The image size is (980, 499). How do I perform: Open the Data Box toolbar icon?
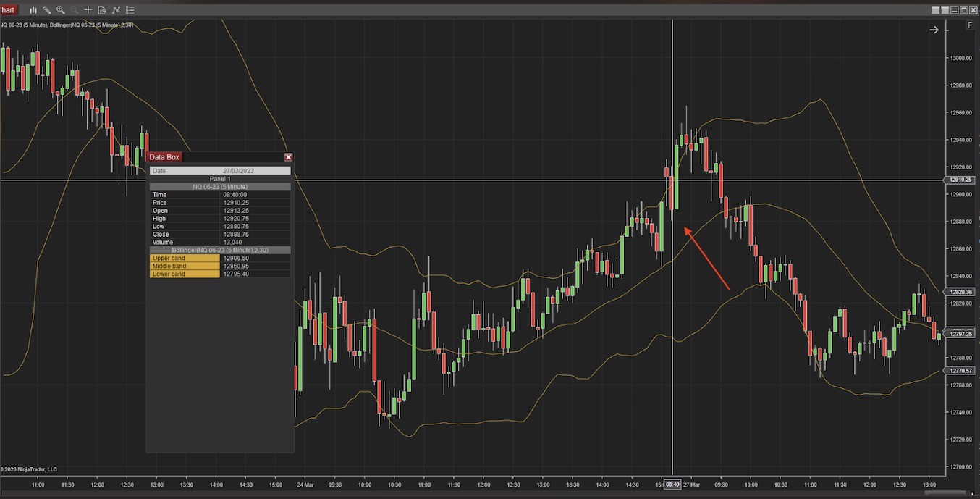(x=101, y=10)
